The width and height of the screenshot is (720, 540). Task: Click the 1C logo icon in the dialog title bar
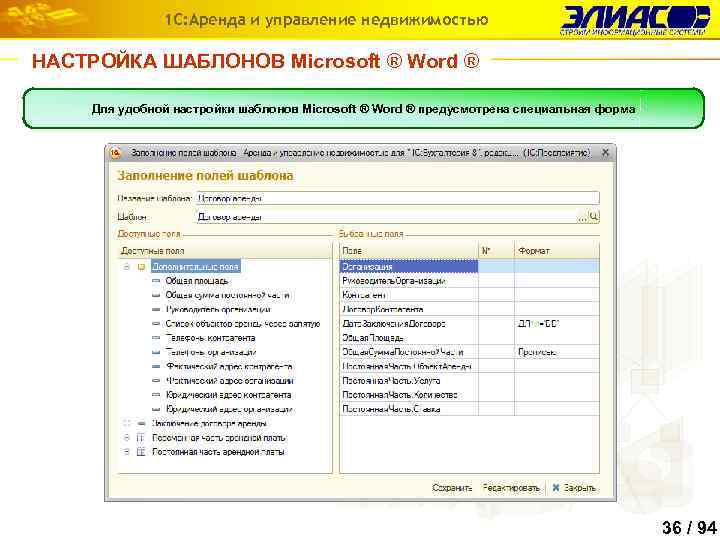click(115, 153)
